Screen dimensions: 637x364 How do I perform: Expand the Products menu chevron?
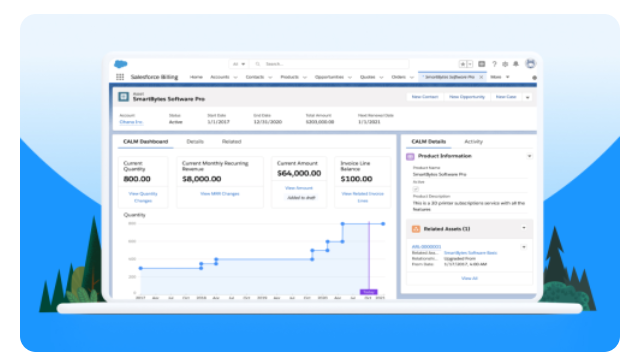click(305, 77)
